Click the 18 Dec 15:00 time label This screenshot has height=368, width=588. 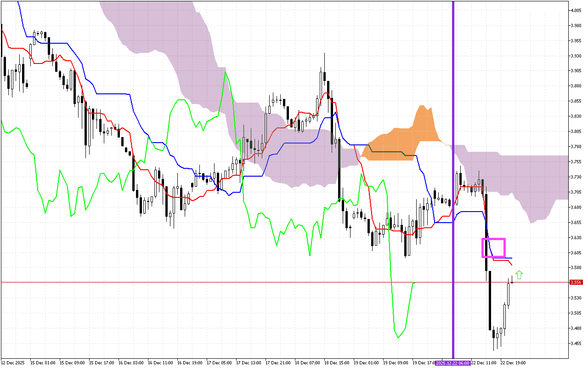pos(337,363)
